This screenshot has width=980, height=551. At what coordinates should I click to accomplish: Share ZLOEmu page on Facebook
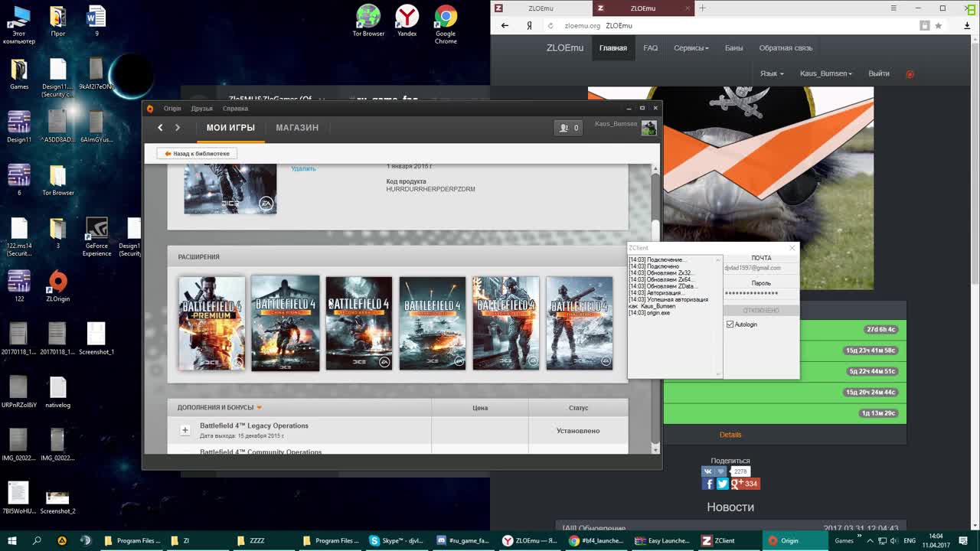(709, 484)
